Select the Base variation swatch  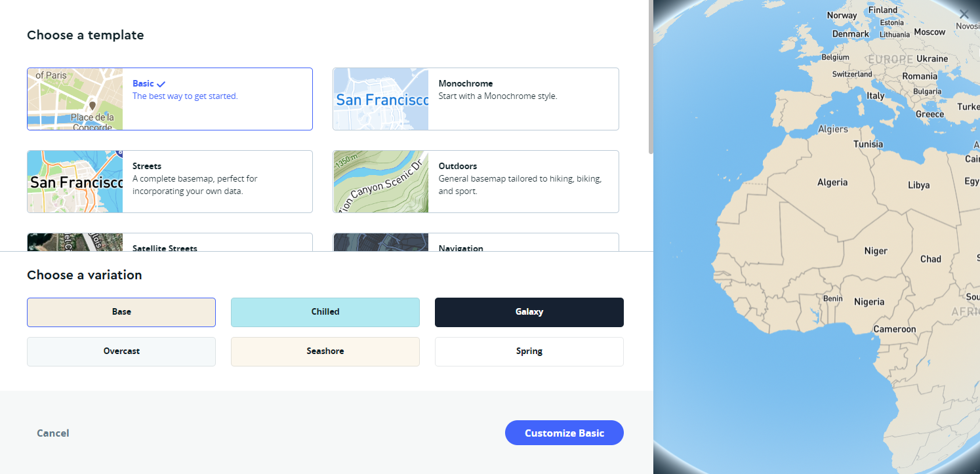121,312
